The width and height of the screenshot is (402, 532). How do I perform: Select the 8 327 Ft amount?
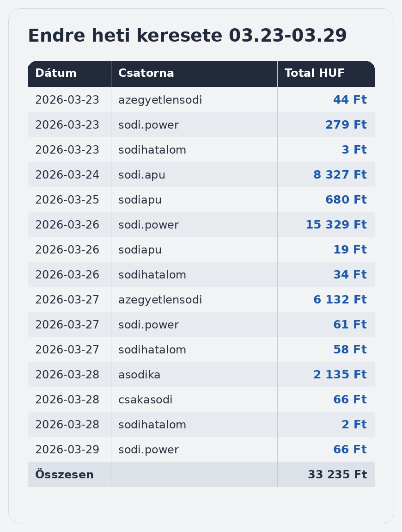point(340,175)
